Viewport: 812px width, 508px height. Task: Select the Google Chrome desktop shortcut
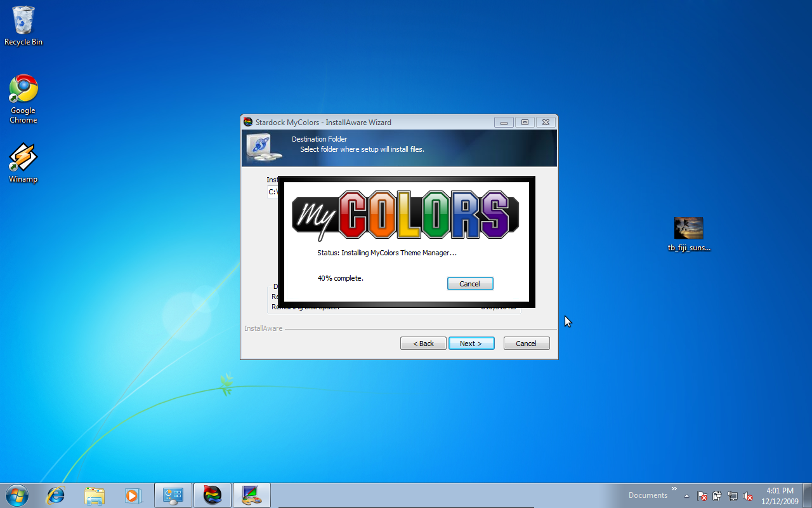(x=23, y=99)
